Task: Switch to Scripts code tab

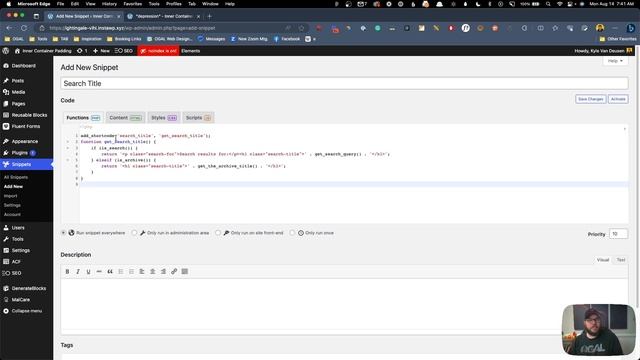Action: (x=198, y=118)
